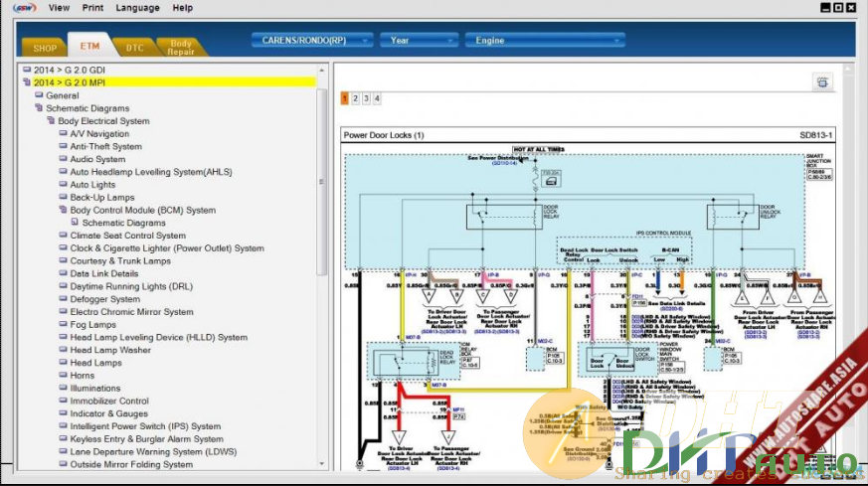Viewport: 868px width, 486px height.
Task: Open the CARENS/RONDO(RP) model dropdown
Action: (x=311, y=41)
